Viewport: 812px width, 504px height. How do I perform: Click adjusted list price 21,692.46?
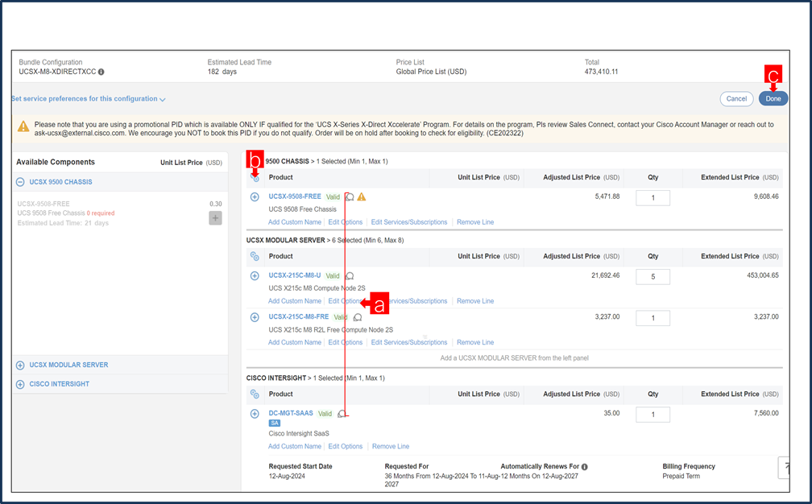(606, 276)
